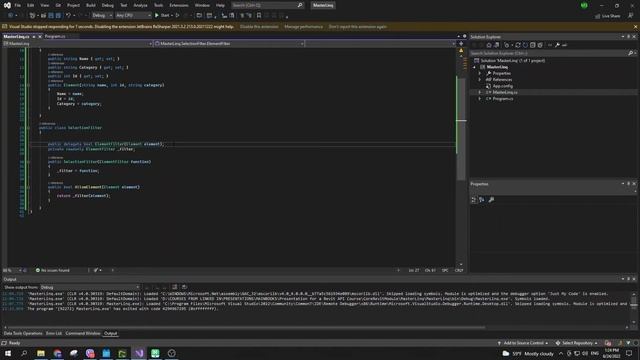Click the Chrome icon in the taskbar

click(57, 353)
